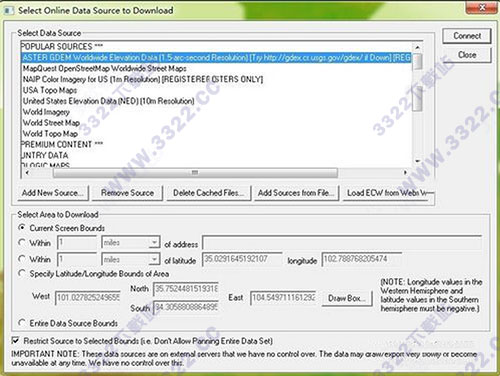Select United States Elevation Data (NED) entry

click(x=108, y=101)
